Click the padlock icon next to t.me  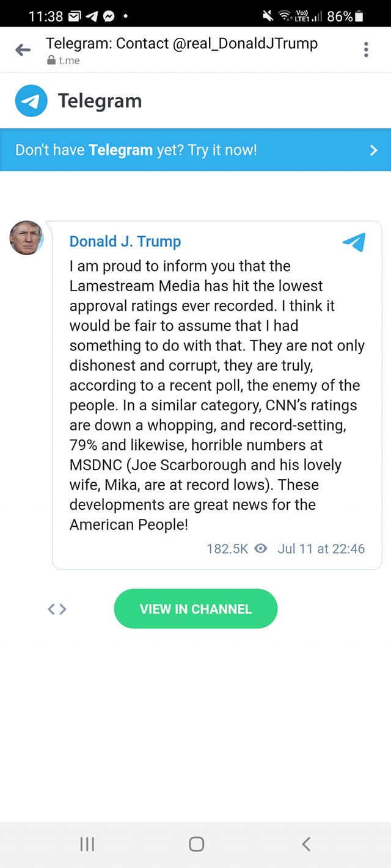tap(49, 60)
